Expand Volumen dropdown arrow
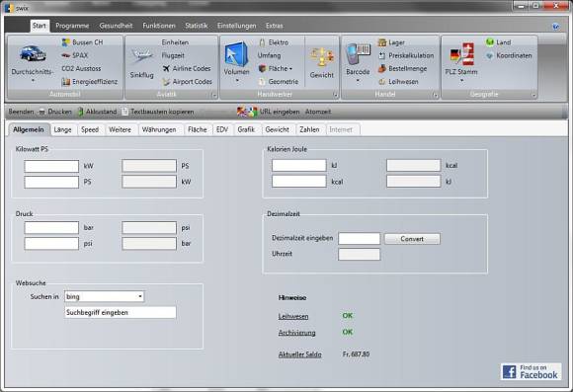 (237, 80)
